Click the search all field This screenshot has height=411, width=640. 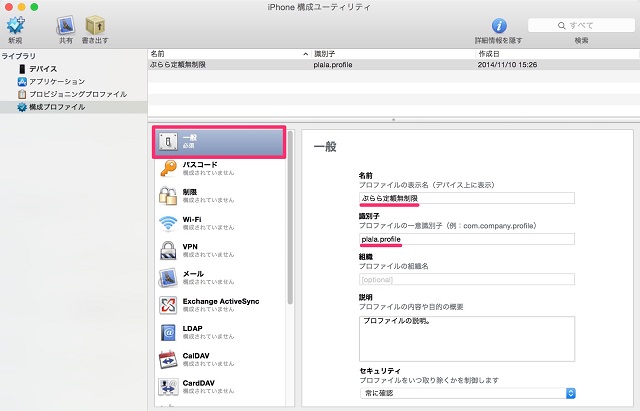(x=581, y=26)
